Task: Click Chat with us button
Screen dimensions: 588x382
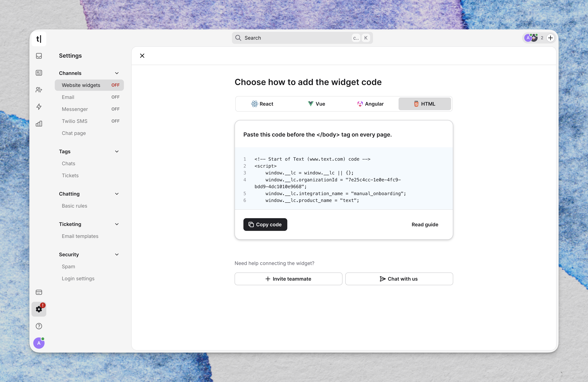Action: (399, 279)
